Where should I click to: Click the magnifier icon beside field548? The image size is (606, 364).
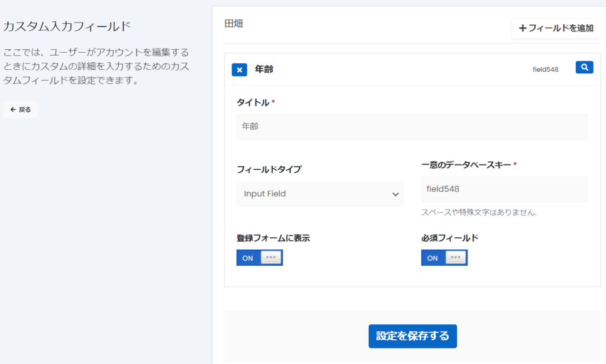(584, 67)
